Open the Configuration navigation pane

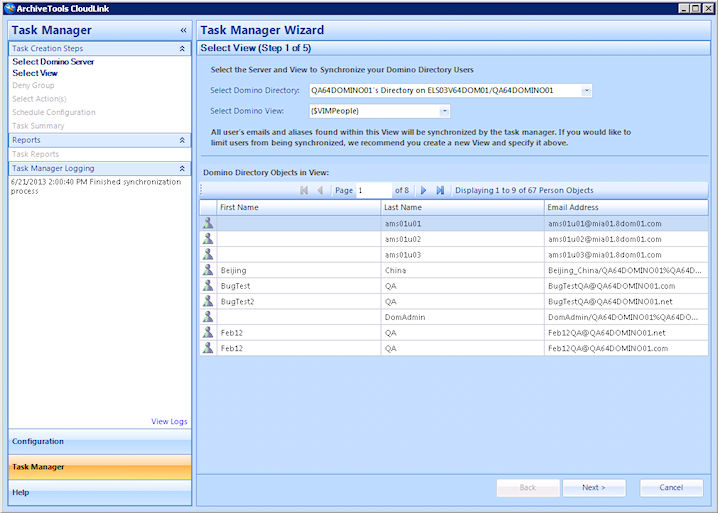coord(100,442)
